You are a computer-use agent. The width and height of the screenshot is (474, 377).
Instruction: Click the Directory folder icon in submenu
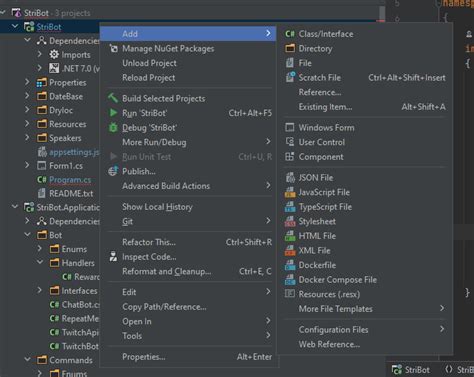(290, 48)
